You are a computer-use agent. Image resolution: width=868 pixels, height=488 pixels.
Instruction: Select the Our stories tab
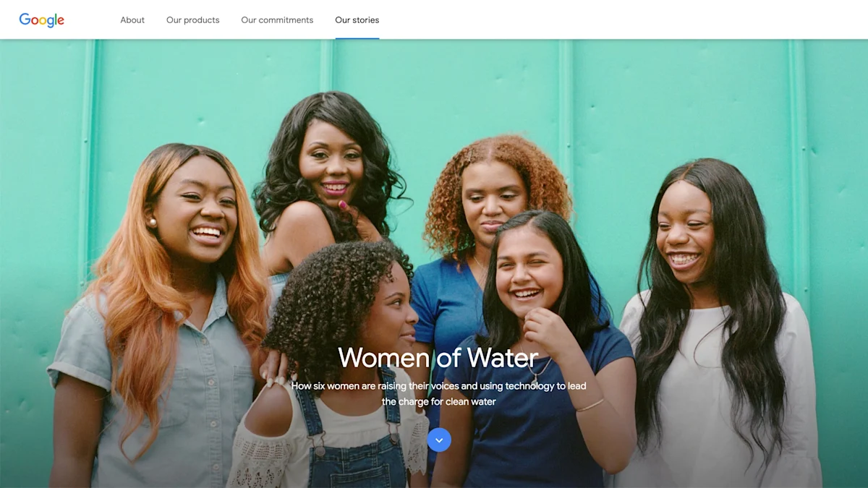(x=357, y=20)
